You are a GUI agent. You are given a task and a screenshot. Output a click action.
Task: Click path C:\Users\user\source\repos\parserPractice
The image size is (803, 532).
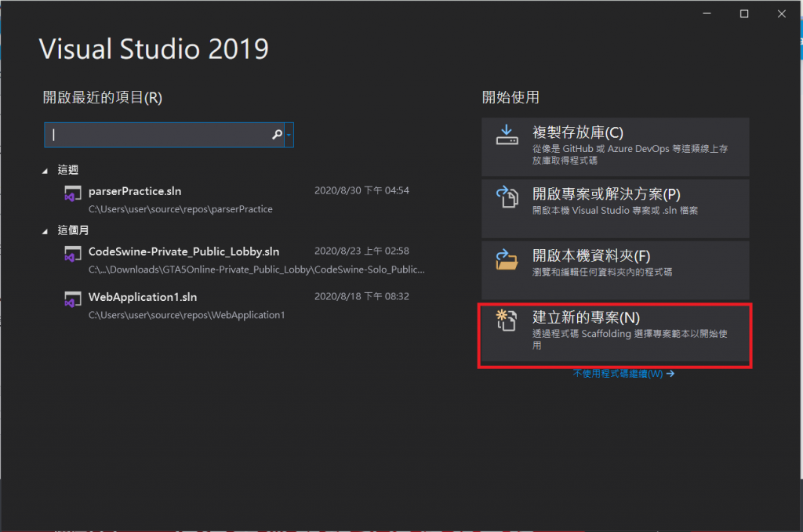[x=180, y=209]
